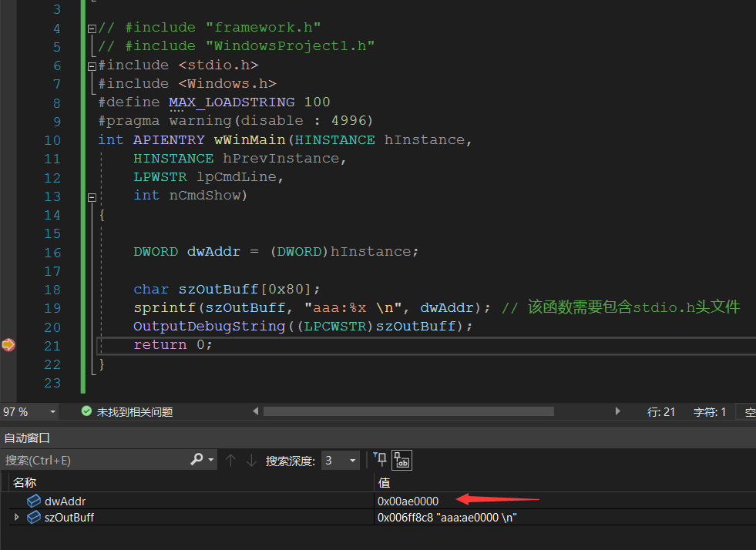Collapse the code block at line 4
The image size is (756, 550).
(92, 29)
